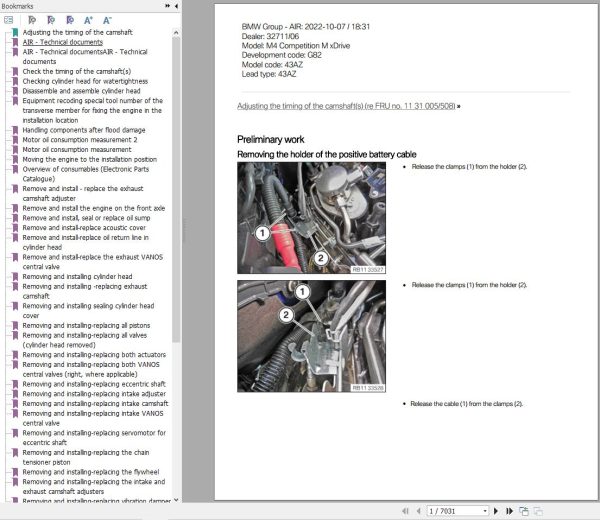
Task: Click the first engine photo RB11 33527
Action: click(311, 218)
